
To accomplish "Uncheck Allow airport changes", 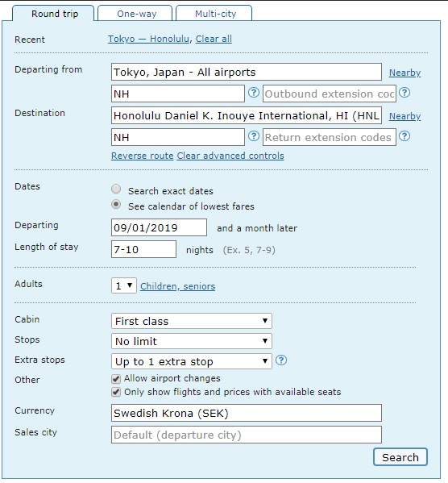I will point(116,378).
